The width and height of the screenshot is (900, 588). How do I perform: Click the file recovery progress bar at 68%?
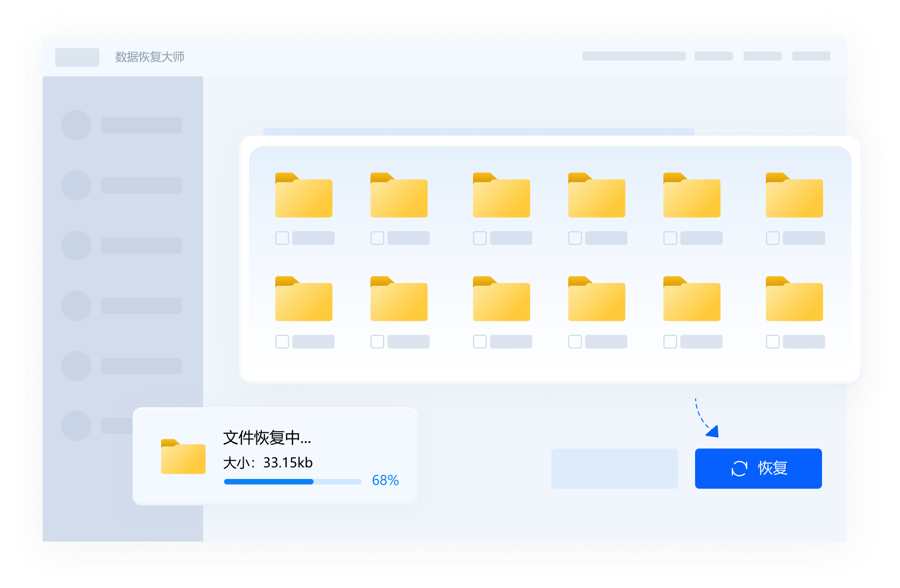[293, 481]
